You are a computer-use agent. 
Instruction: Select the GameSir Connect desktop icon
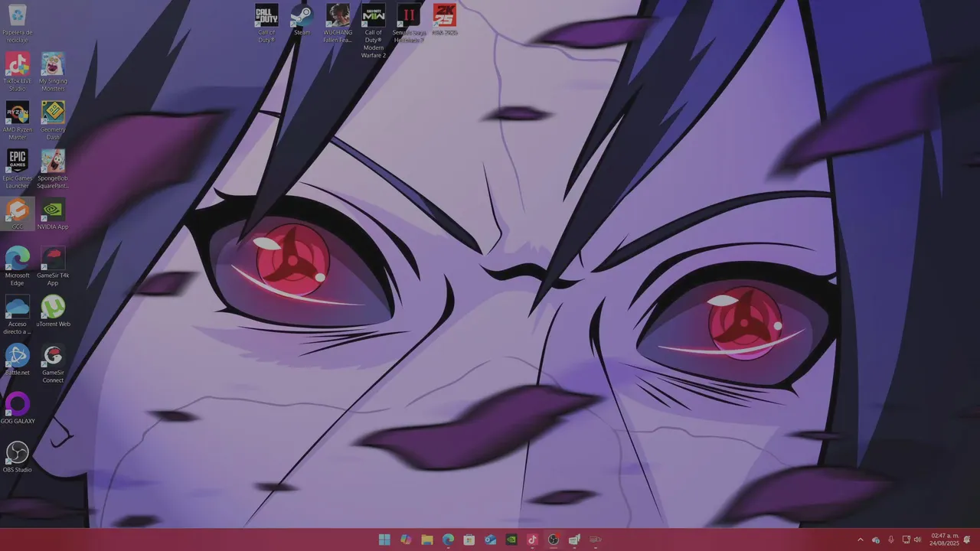click(53, 364)
